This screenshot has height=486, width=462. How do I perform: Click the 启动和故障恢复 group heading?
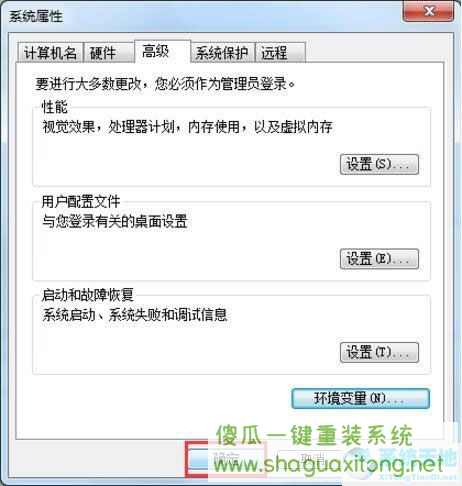[87, 295]
